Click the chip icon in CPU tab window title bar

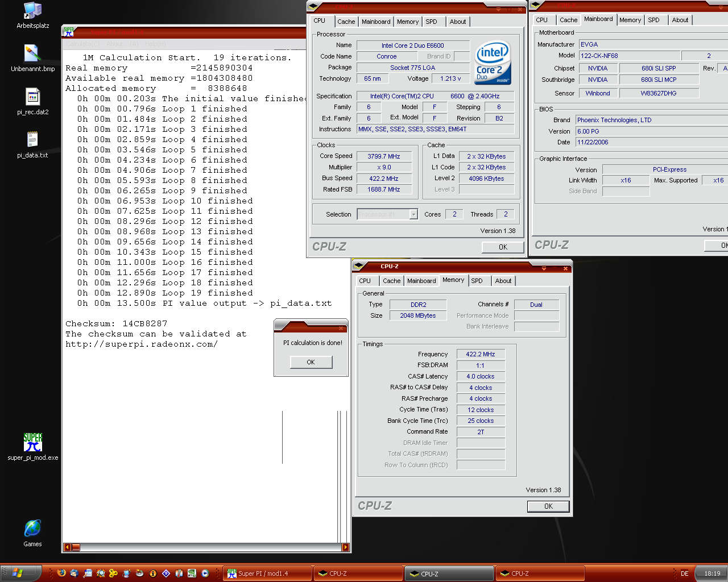(313, 6)
